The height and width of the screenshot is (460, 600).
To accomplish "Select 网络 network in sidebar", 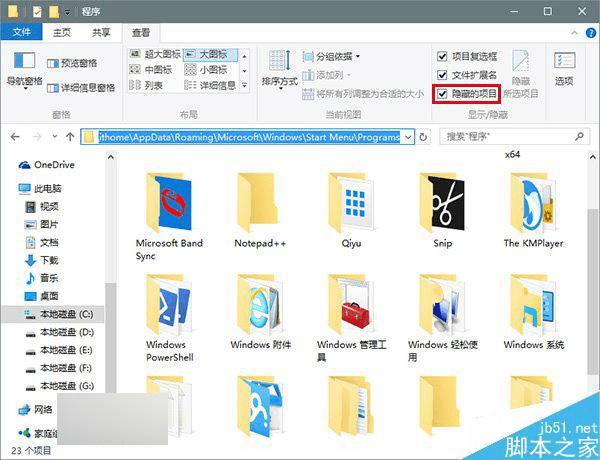I will click(36, 409).
